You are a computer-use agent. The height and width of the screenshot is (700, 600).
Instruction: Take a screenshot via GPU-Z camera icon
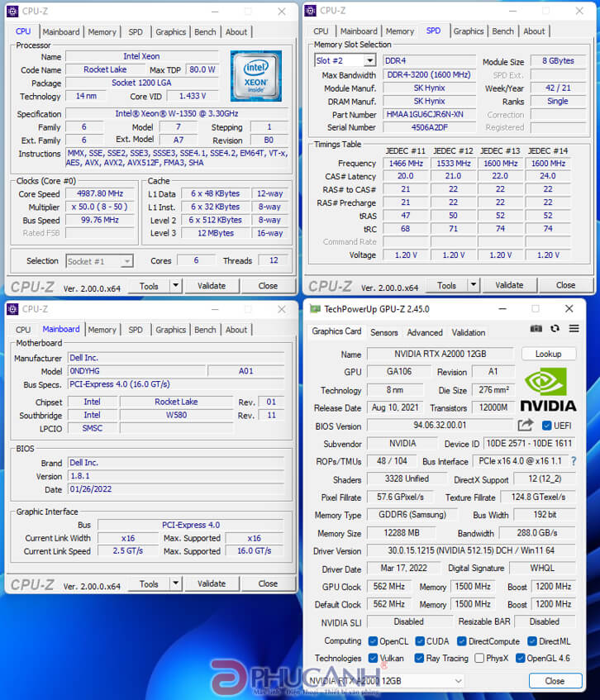(536, 329)
